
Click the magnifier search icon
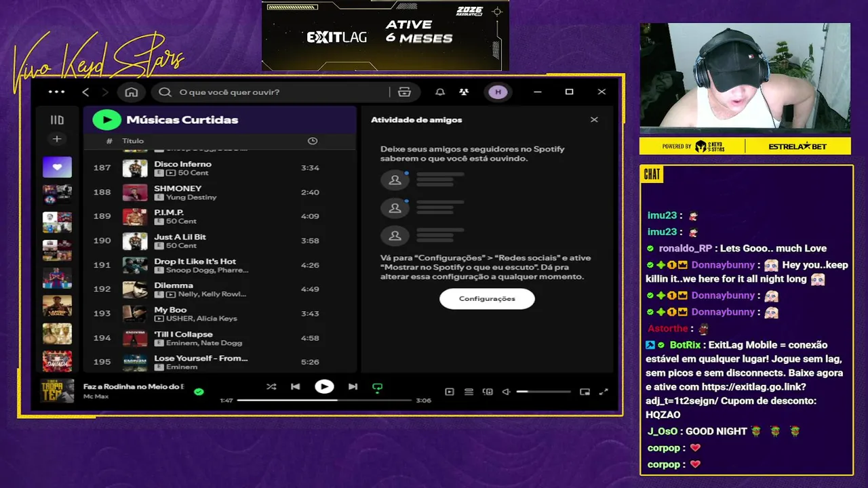tap(165, 91)
